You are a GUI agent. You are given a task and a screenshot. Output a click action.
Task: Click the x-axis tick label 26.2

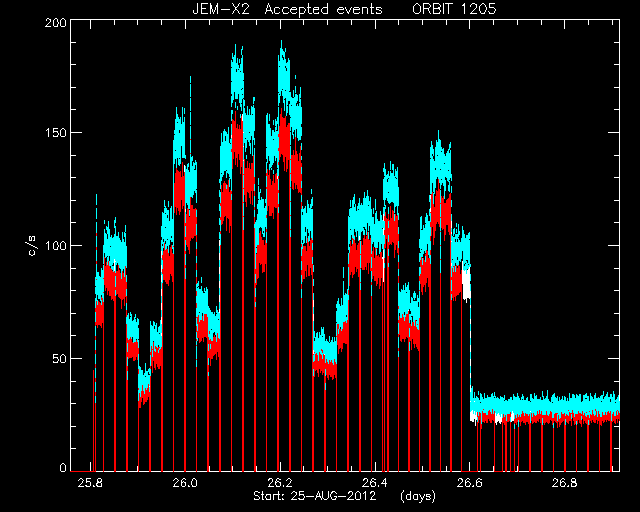280,483
